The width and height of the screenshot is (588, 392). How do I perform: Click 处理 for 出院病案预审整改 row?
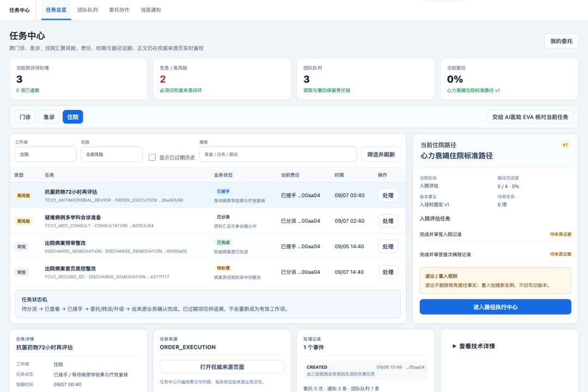point(388,247)
